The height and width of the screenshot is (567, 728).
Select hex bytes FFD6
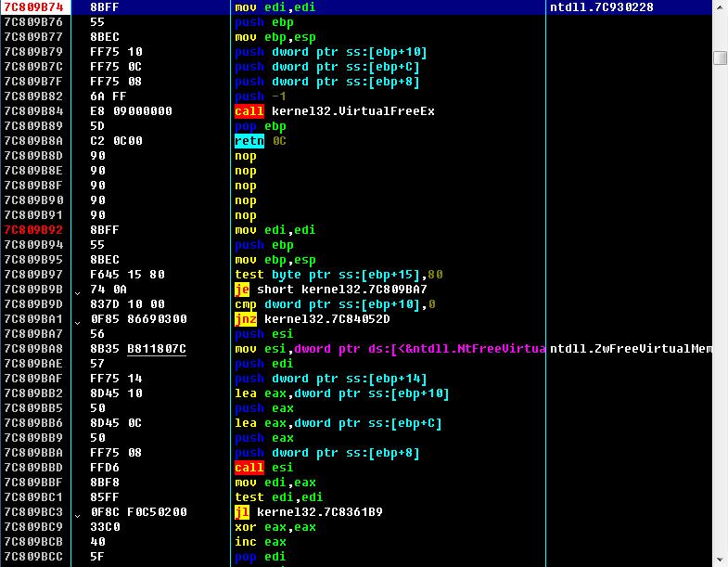105,468
